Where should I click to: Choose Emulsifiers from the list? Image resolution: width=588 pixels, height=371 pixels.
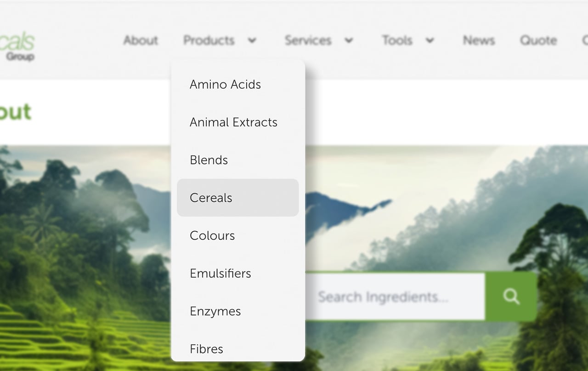(220, 274)
